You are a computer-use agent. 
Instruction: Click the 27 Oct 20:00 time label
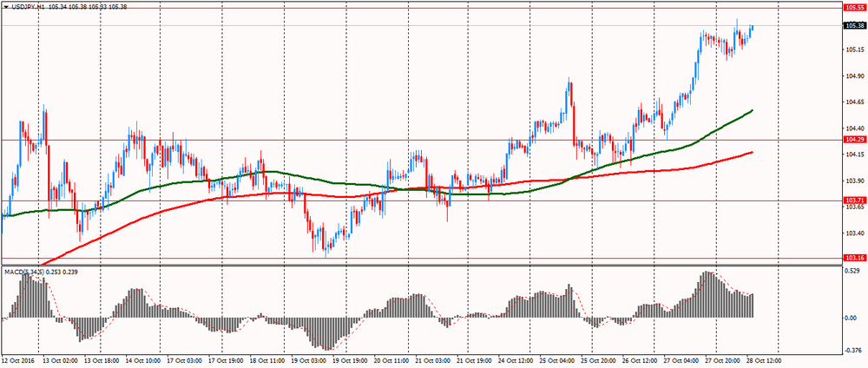point(722,359)
